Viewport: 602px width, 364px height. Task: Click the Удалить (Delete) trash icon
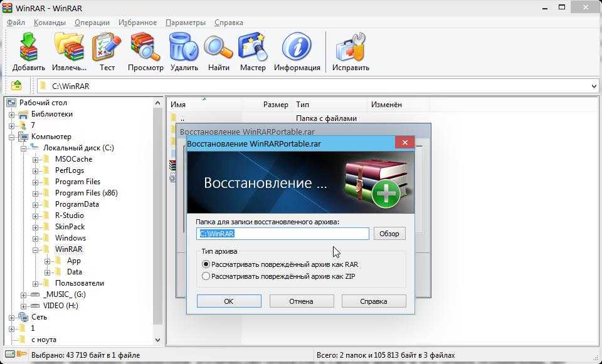point(184,47)
